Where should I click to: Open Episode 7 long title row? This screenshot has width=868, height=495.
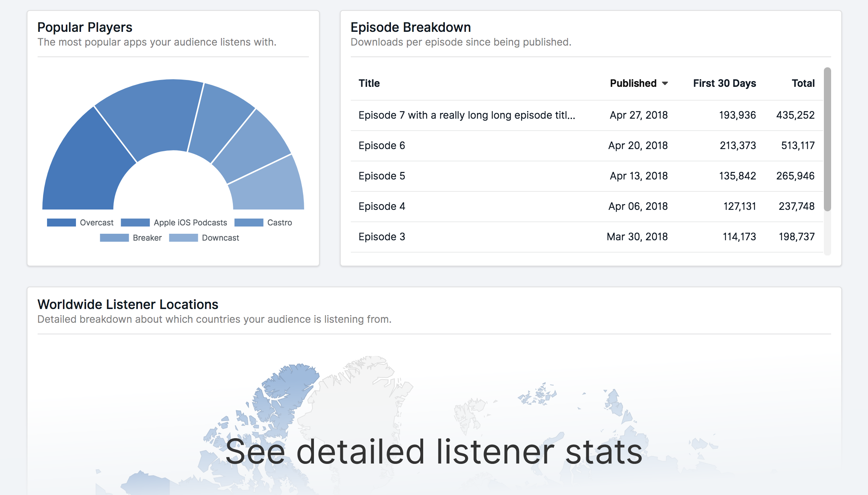click(x=467, y=115)
